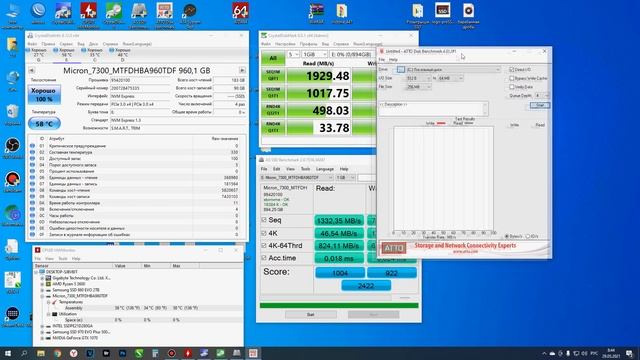The image size is (640, 360).
Task: Collapse the Micron_7300 node in HWMonitor
Action: point(42,296)
